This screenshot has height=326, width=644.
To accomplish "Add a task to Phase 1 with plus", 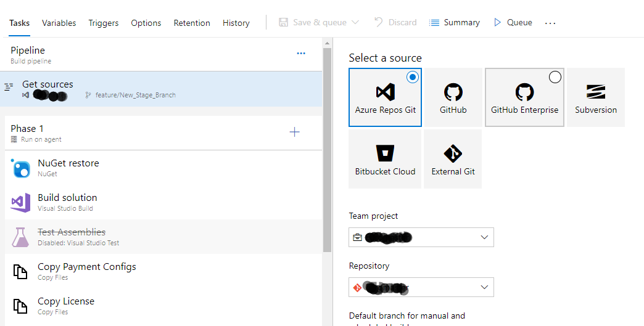I will coord(294,132).
